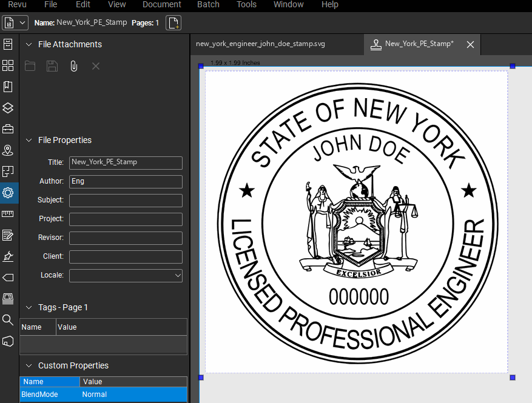
Task: Open the Edit menu
Action: coord(82,4)
